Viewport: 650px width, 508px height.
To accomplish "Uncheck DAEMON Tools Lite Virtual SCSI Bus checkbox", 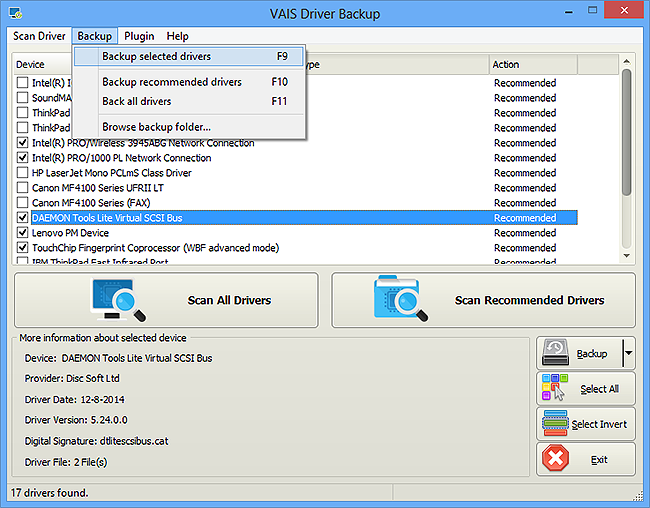I will coord(22,217).
